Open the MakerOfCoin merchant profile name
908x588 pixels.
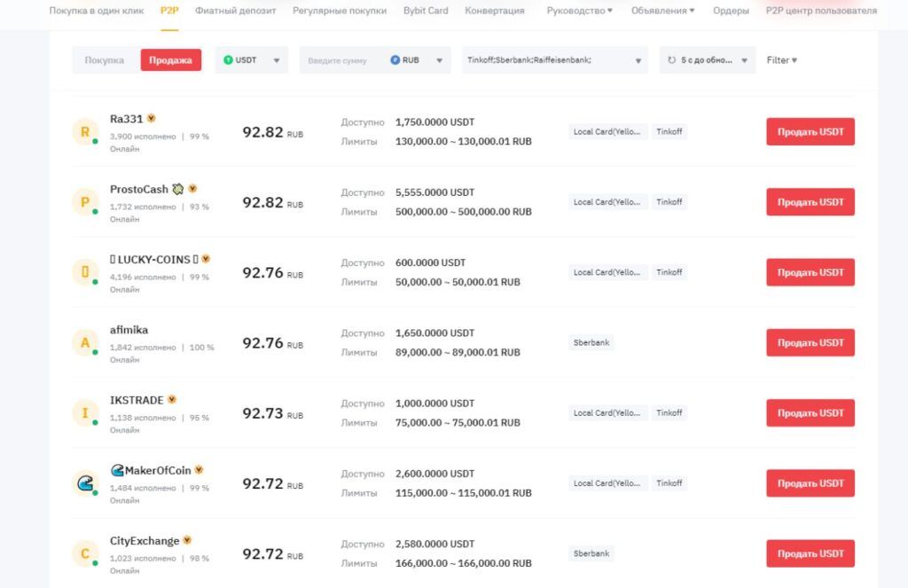click(x=151, y=470)
